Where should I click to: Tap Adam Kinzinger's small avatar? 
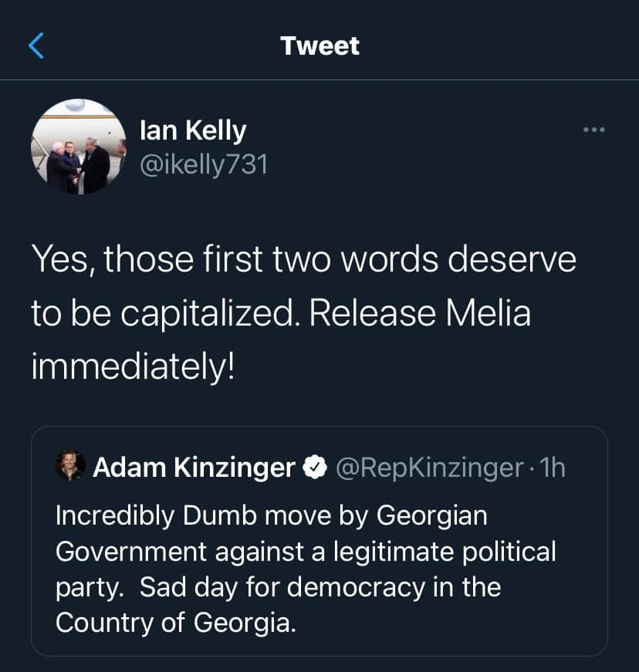click(70, 467)
